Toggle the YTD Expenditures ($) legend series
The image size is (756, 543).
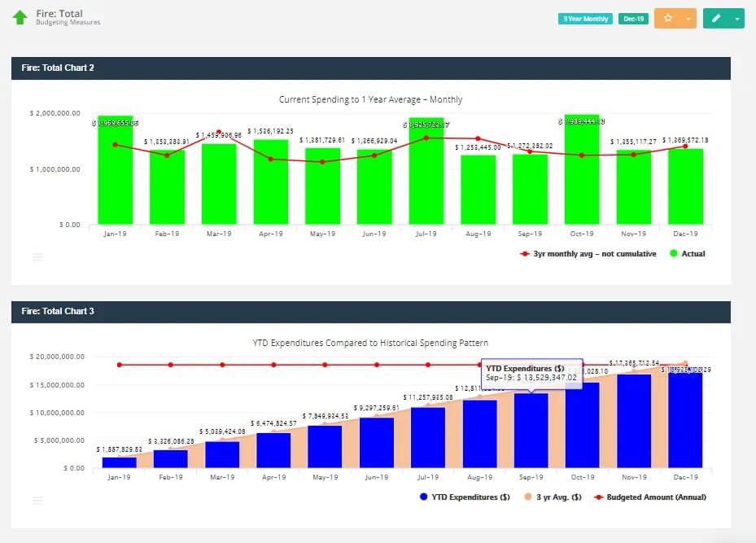pyautogui.click(x=465, y=497)
